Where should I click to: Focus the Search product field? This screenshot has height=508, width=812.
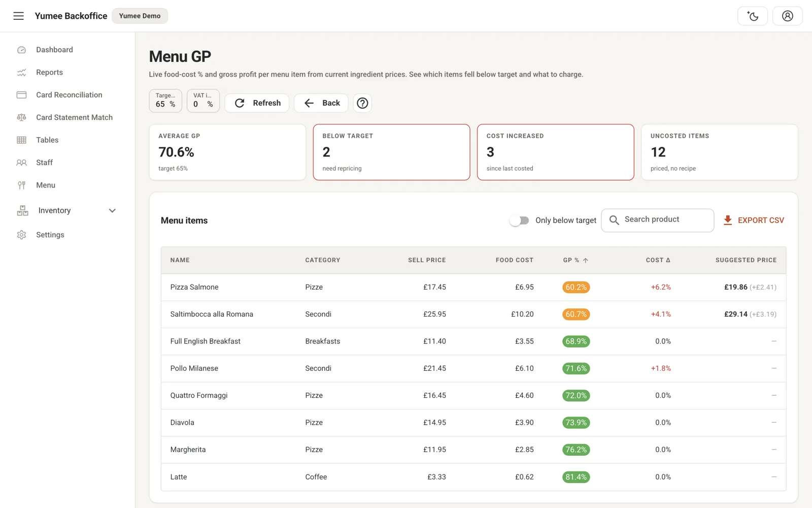[658, 220]
